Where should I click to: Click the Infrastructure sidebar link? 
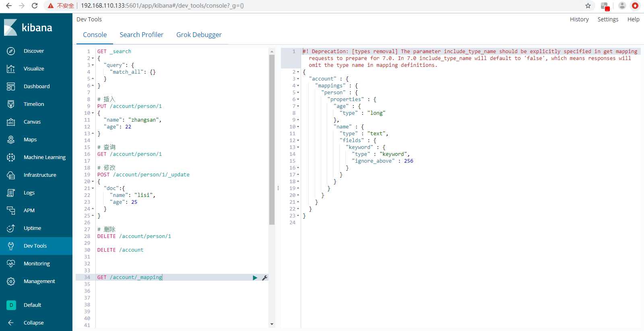click(40, 175)
